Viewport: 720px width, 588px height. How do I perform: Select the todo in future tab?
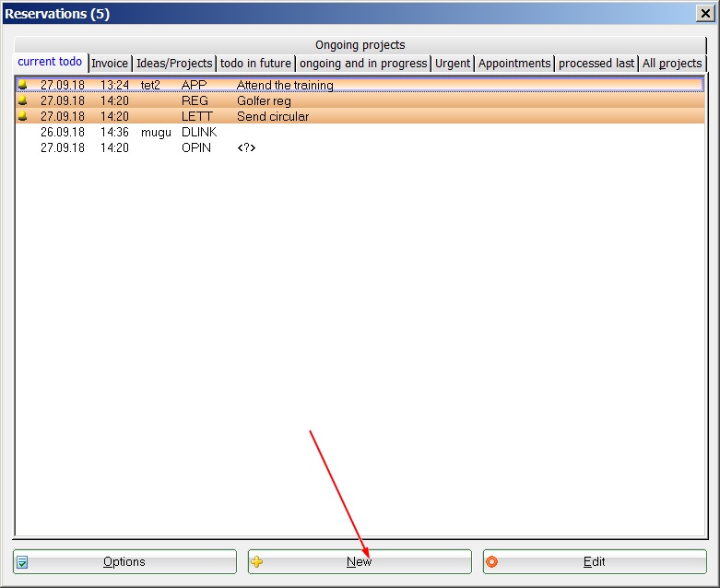point(255,63)
